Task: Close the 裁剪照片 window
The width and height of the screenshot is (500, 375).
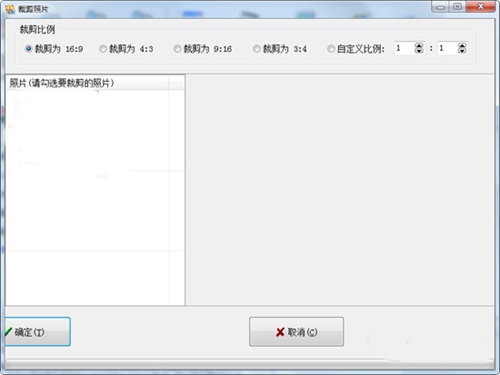Action: pyautogui.click(x=480, y=7)
